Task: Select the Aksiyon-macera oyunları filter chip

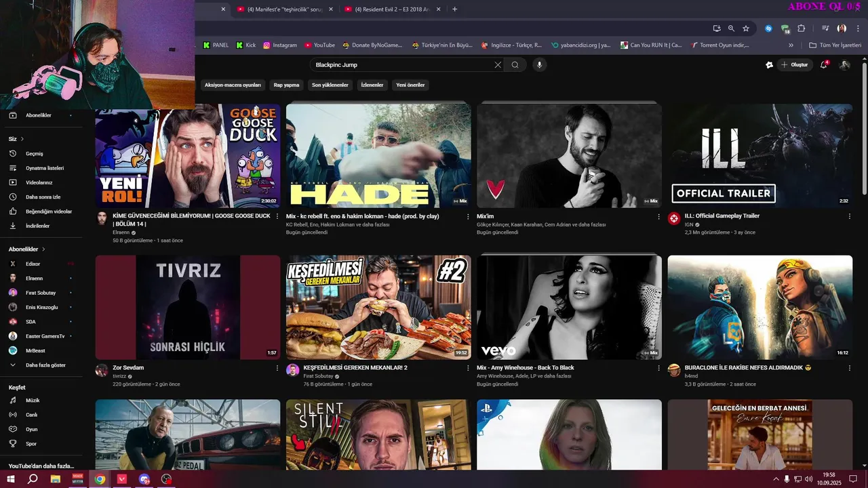Action: [x=233, y=85]
